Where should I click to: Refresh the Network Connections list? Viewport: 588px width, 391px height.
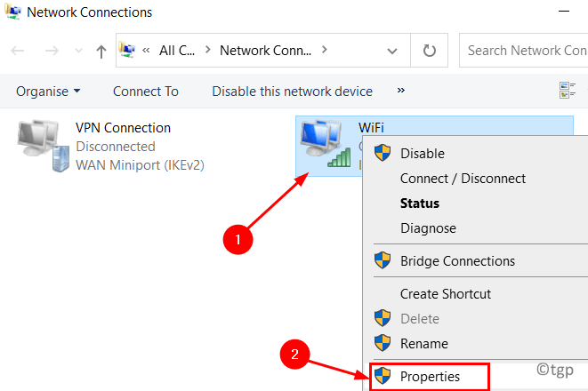(429, 50)
